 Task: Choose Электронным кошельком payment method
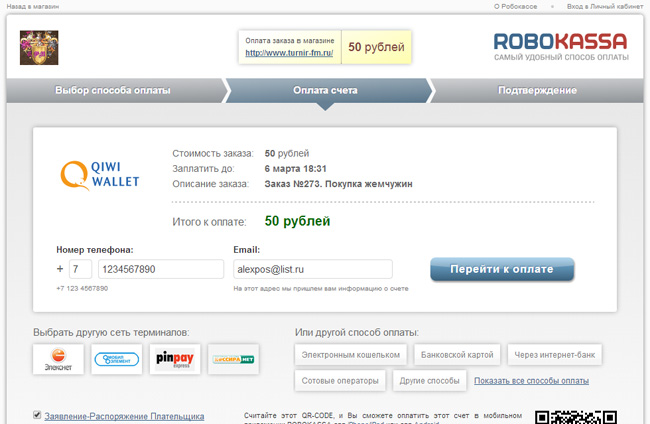click(x=351, y=355)
